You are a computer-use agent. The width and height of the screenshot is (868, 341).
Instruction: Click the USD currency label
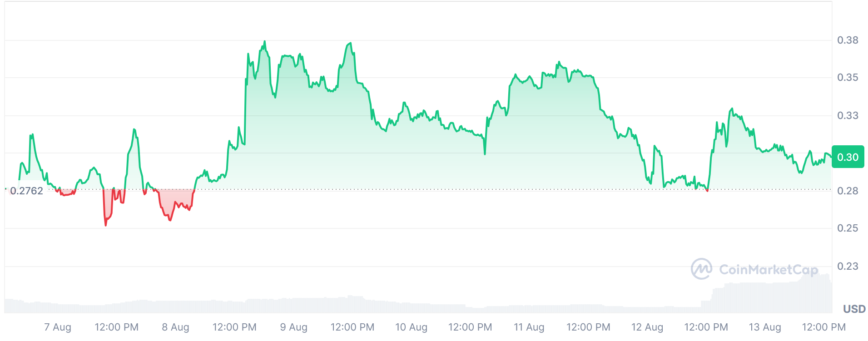pos(854,309)
